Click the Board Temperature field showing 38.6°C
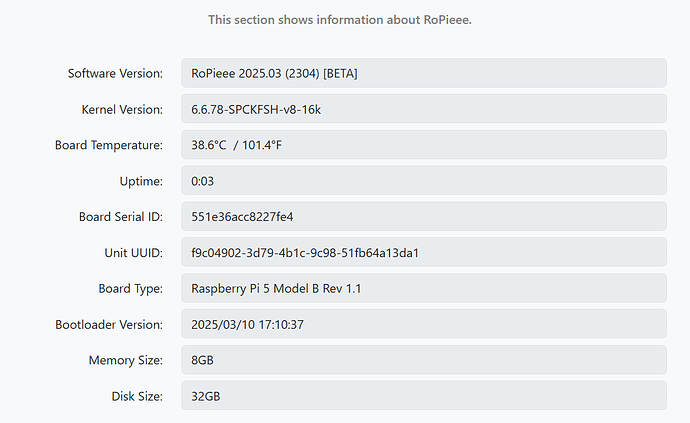This screenshot has width=690, height=423. click(x=424, y=145)
